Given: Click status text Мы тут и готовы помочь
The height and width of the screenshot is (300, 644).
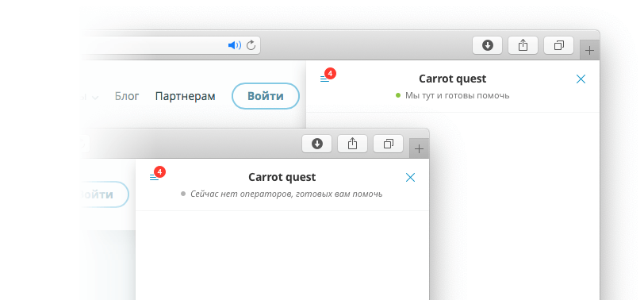Looking at the screenshot, I should tap(458, 96).
